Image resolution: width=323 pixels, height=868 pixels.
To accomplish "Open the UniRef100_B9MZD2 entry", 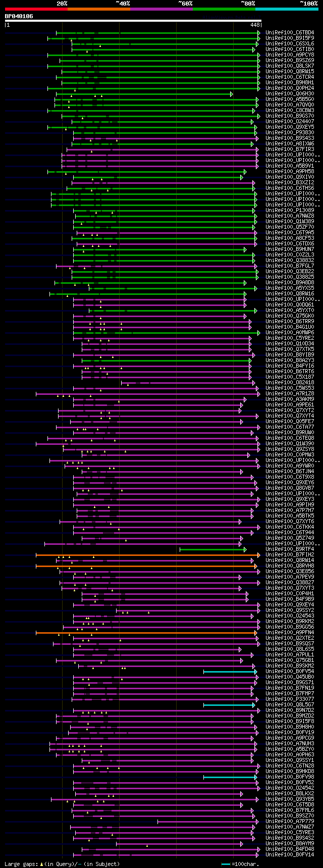I will point(290,716).
